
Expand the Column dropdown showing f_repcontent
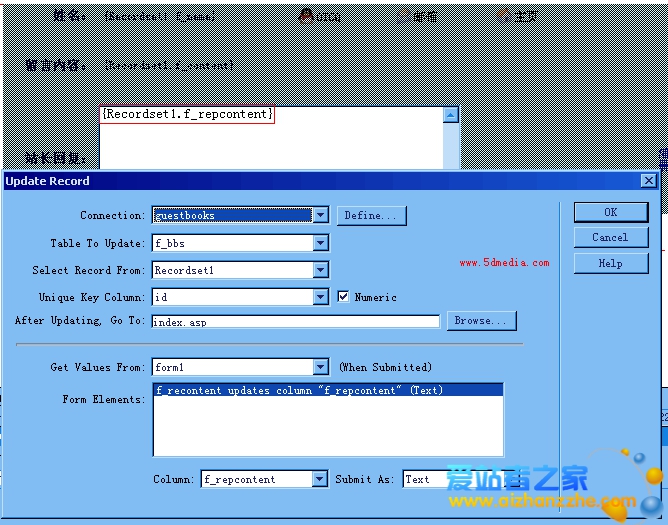[x=319, y=480]
